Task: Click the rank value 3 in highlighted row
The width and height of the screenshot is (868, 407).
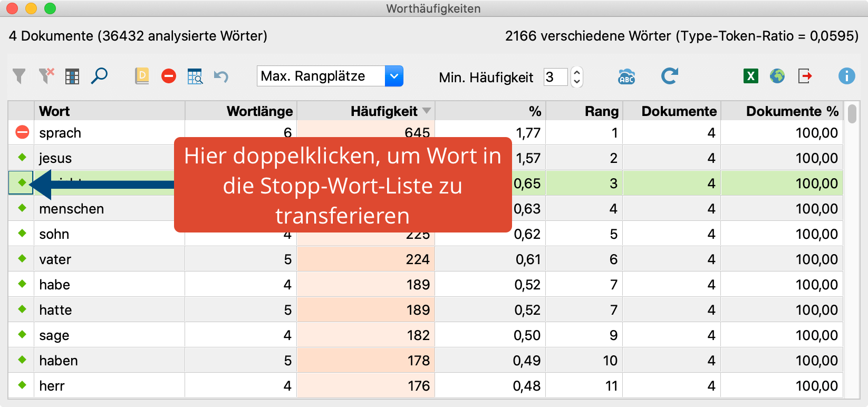Action: 613,183
